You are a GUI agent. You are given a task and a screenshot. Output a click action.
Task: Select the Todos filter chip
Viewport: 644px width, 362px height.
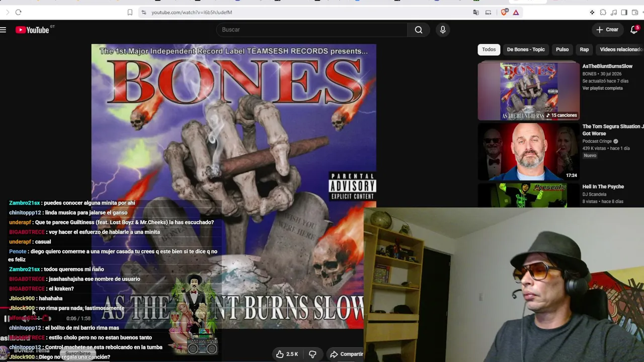(489, 49)
